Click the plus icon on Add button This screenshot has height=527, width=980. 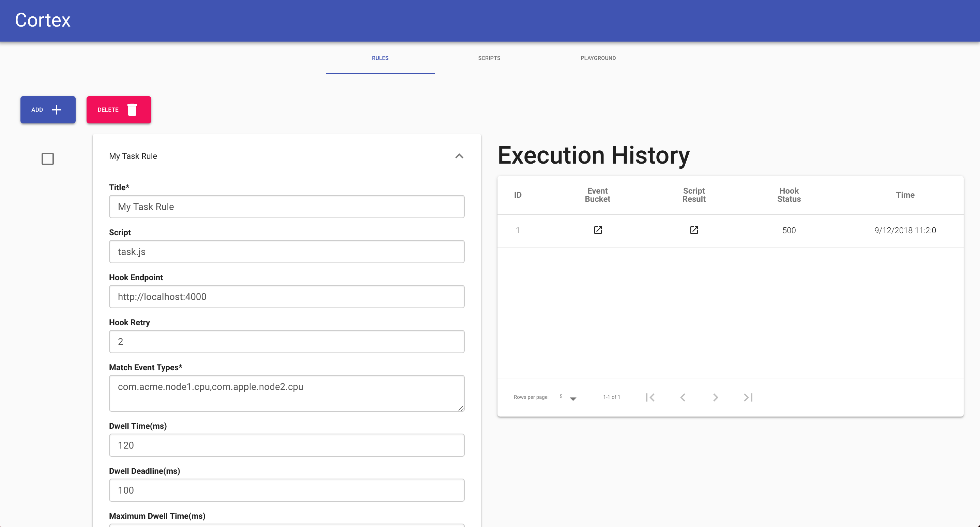tap(56, 109)
